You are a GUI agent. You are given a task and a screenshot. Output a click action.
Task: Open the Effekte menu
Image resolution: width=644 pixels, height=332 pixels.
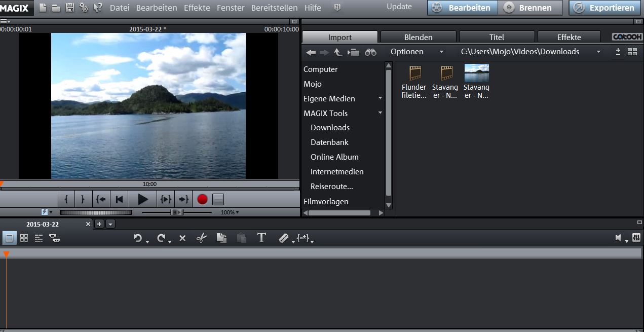point(197,8)
